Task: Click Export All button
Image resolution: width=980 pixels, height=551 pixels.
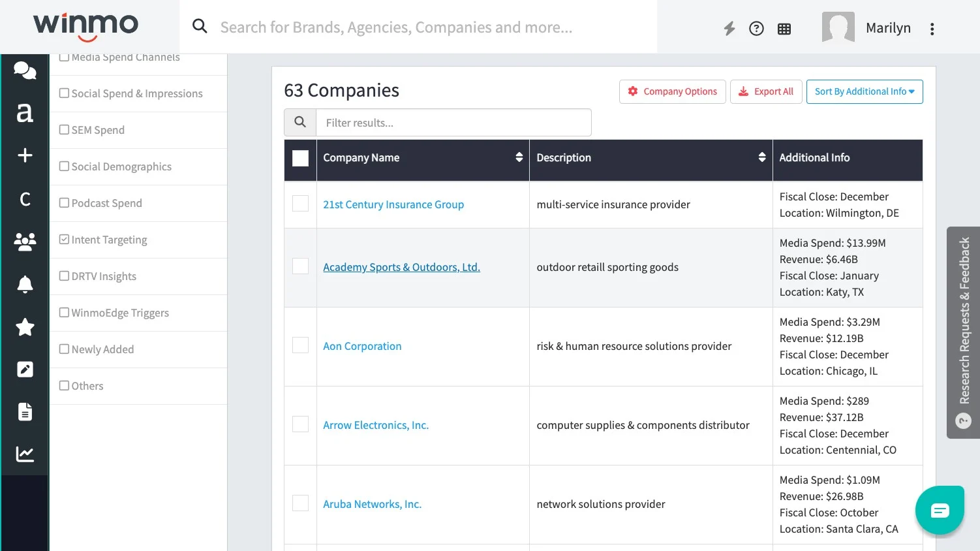Action: click(x=766, y=91)
